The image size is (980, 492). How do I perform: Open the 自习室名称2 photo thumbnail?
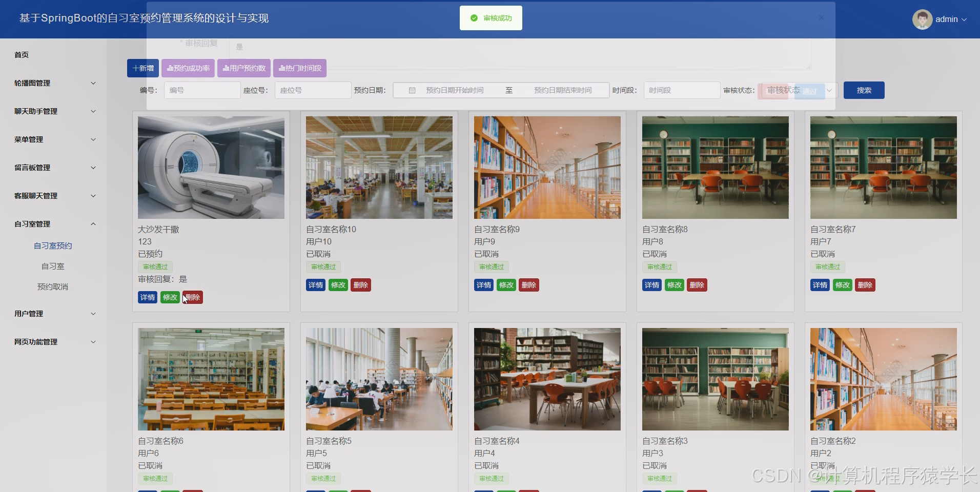pyautogui.click(x=884, y=379)
